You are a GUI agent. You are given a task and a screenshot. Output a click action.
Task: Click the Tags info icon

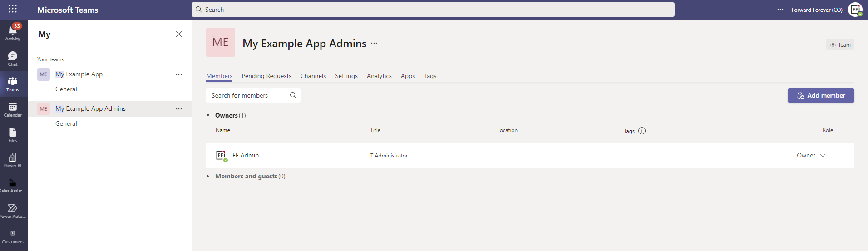[x=642, y=131]
